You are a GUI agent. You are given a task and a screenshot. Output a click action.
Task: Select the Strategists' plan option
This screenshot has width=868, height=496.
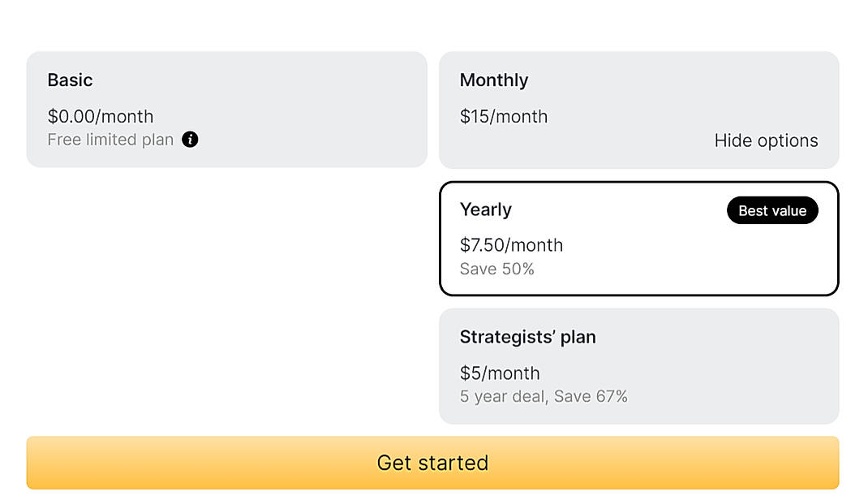(638, 365)
